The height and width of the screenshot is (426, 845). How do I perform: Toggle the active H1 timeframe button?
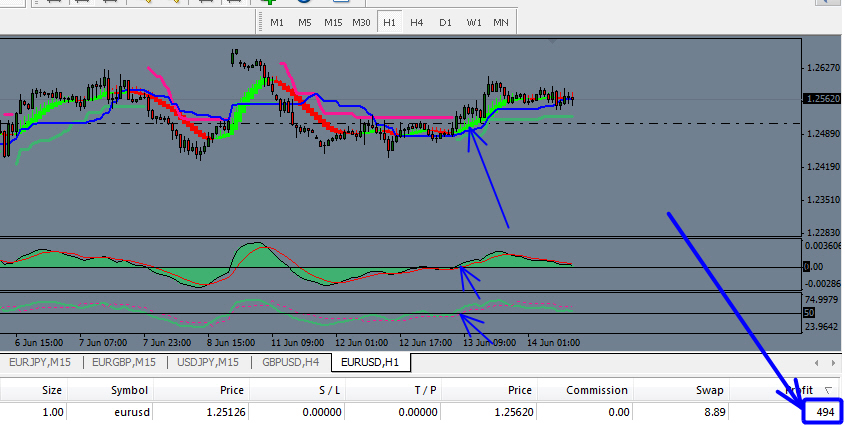390,22
